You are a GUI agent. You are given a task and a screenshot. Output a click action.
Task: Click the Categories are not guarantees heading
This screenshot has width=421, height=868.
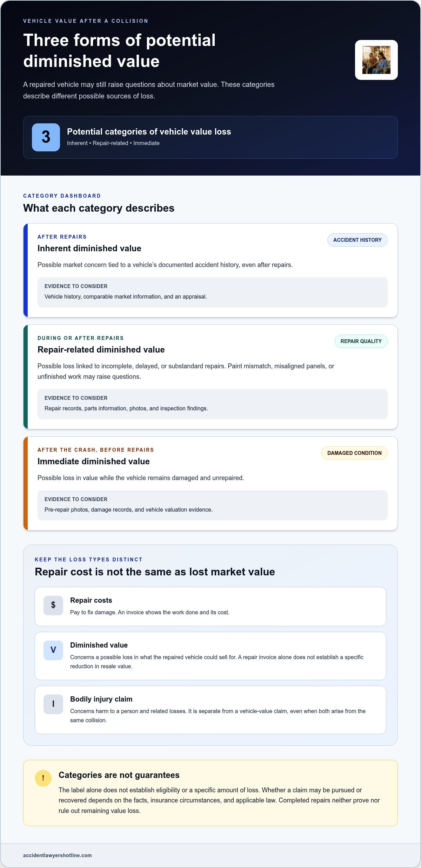point(119,775)
